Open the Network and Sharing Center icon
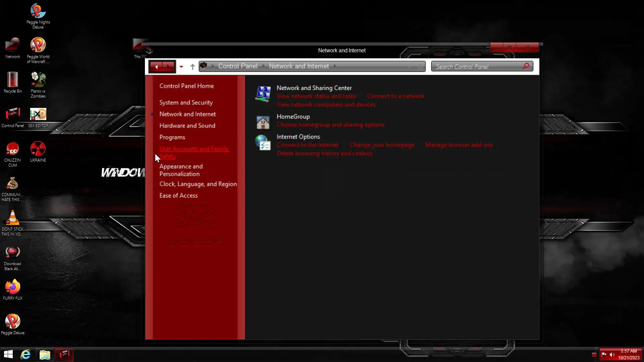Viewport: 644px width, 362px height. point(263,94)
